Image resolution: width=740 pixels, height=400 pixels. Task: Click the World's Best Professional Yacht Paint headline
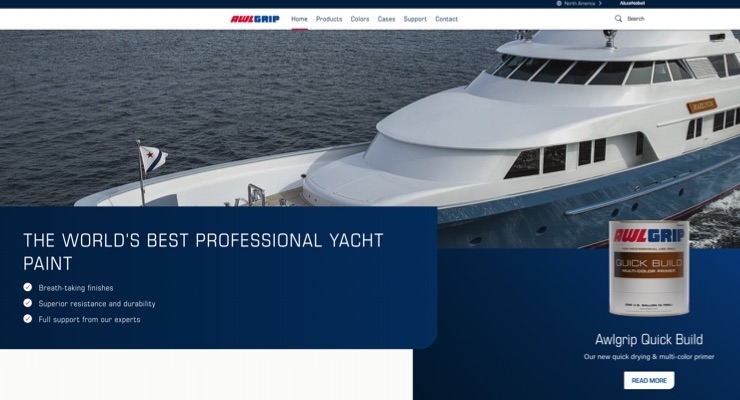(203, 251)
